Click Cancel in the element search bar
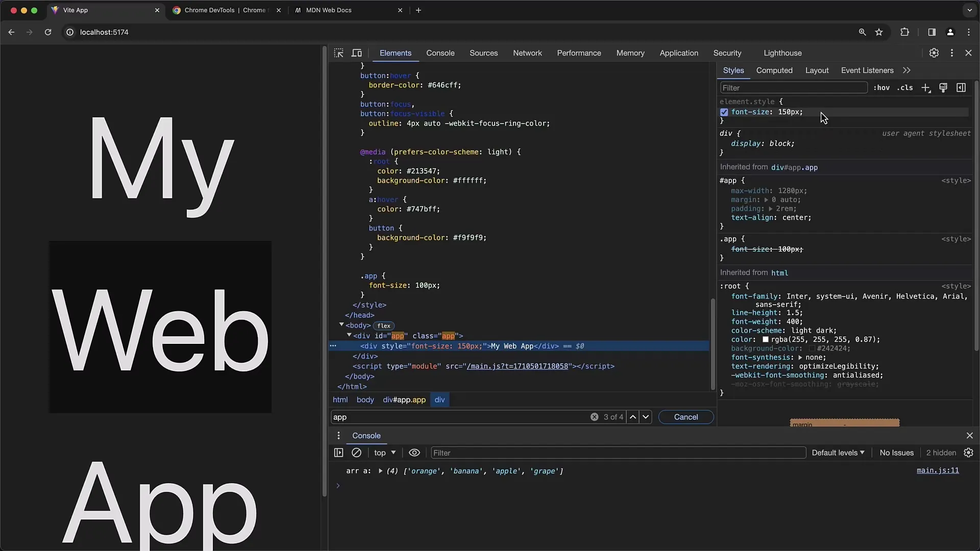The width and height of the screenshot is (980, 551). (x=686, y=416)
